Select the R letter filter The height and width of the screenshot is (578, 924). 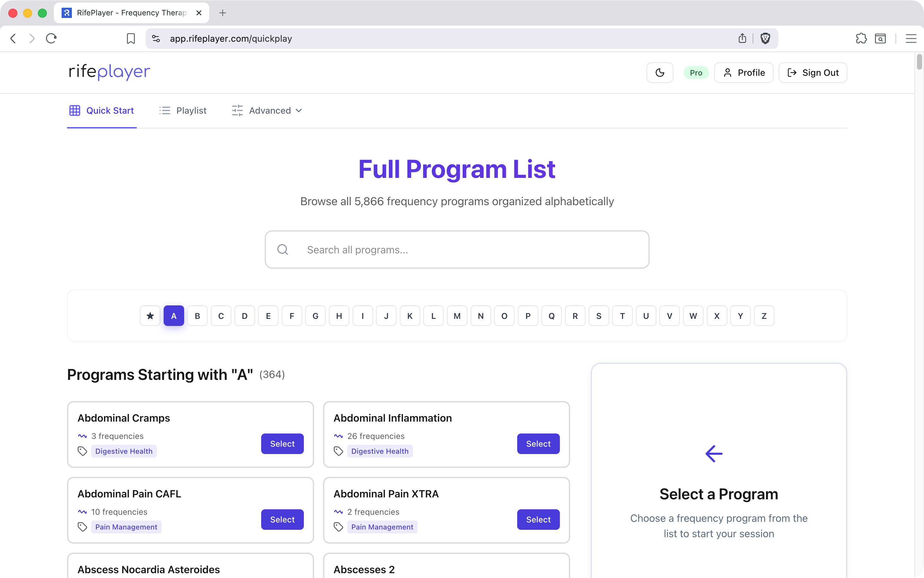coord(575,316)
